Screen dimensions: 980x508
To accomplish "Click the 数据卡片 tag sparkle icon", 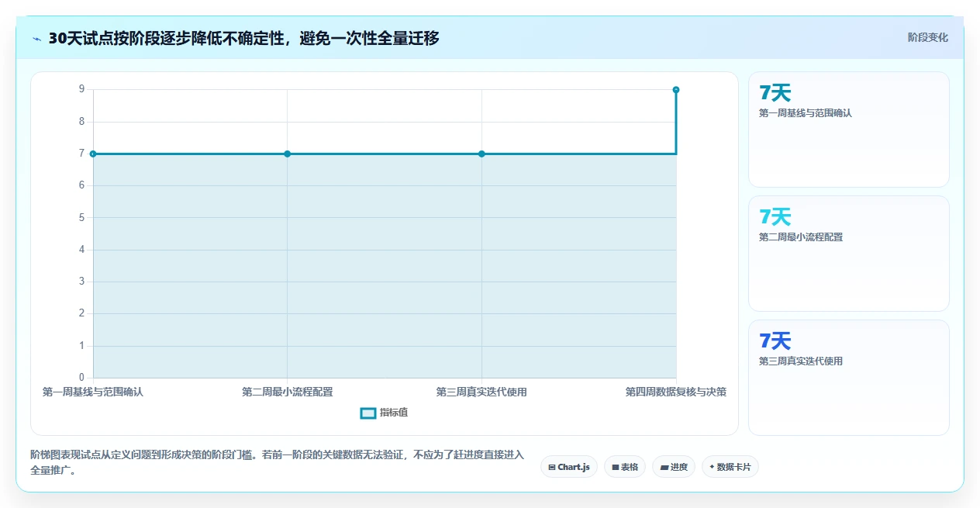I will (x=712, y=466).
